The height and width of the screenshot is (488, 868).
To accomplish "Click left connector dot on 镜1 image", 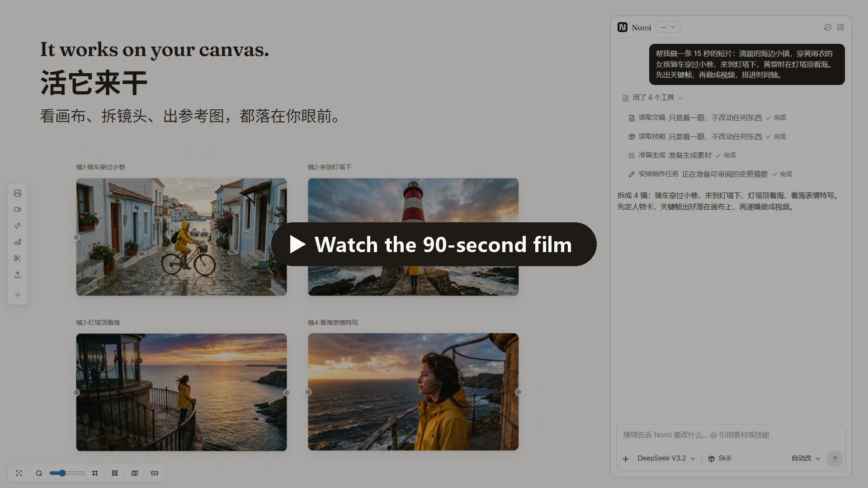I will (x=76, y=237).
